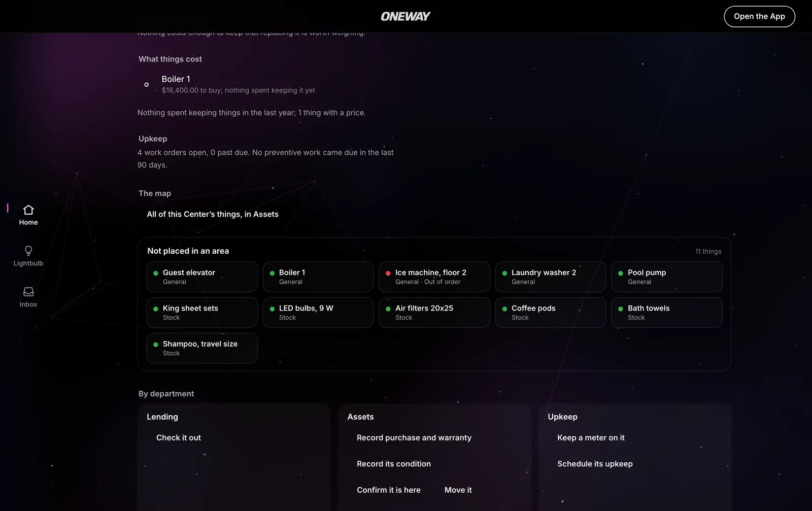This screenshot has height=511, width=812.
Task: Open the LED bulbs, 9 W card
Action: point(318,313)
